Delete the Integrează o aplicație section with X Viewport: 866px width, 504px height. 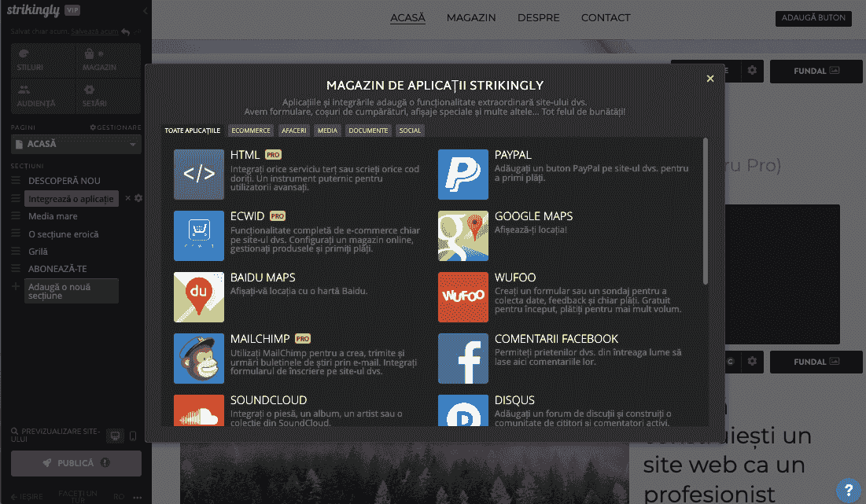(127, 198)
